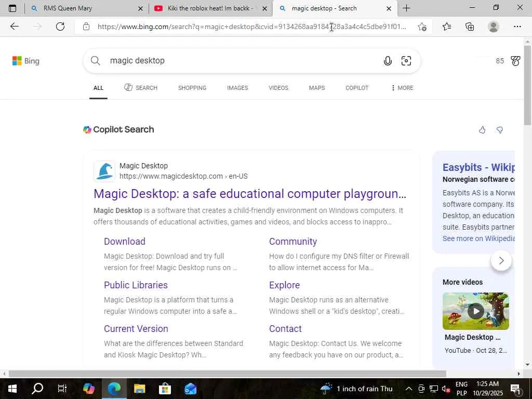Screen dimensions: 532x399
Task: Open the Explore sitelink
Action: point(284,285)
